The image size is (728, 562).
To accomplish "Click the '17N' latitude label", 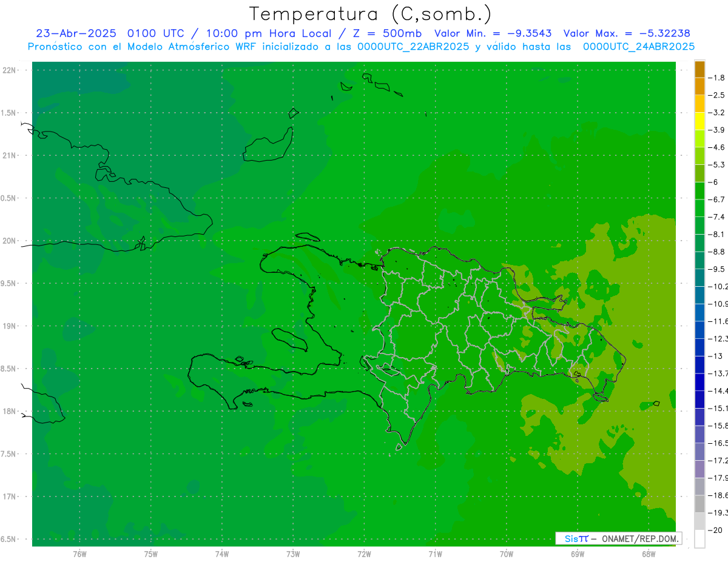I will click(x=9, y=497).
